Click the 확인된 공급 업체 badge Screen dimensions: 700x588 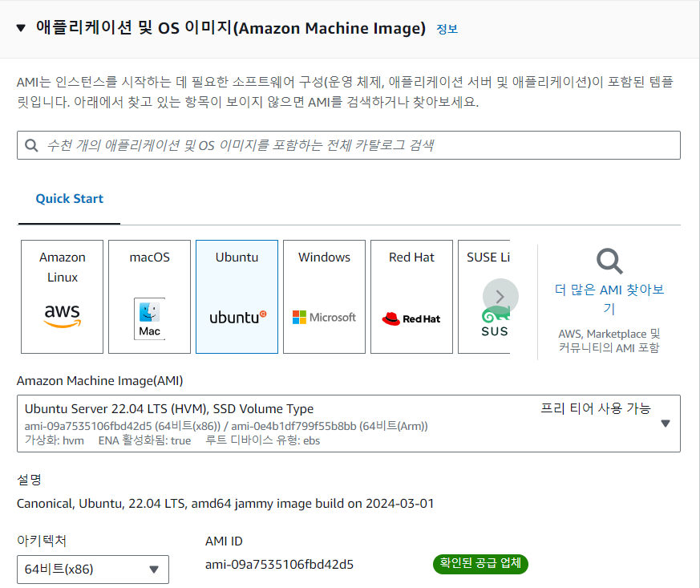click(x=480, y=563)
